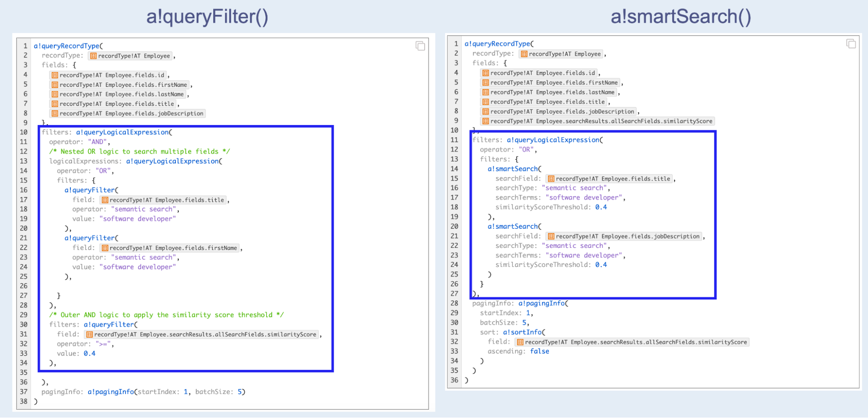
Task: Click the value 0.4 on left line 33
Action: click(x=89, y=353)
